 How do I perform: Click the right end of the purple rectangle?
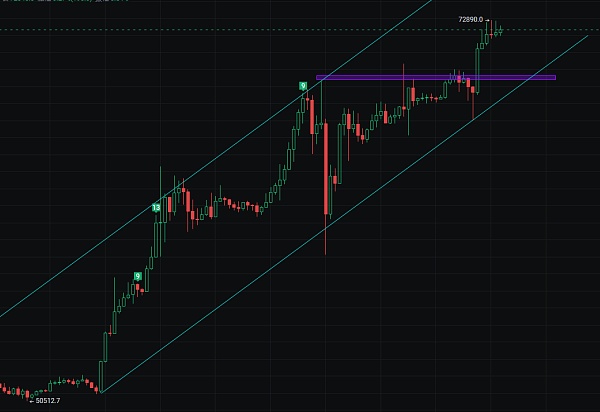click(555, 77)
